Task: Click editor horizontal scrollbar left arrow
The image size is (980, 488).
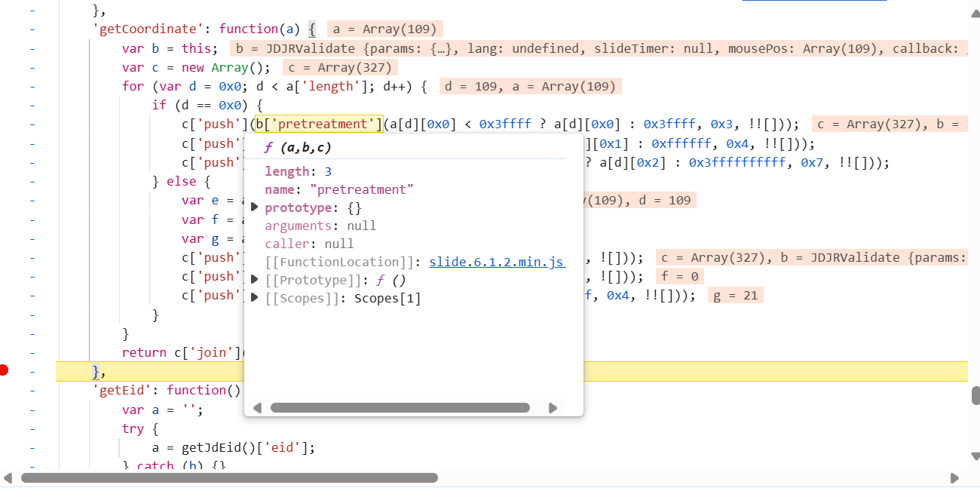Action: [x=9, y=478]
